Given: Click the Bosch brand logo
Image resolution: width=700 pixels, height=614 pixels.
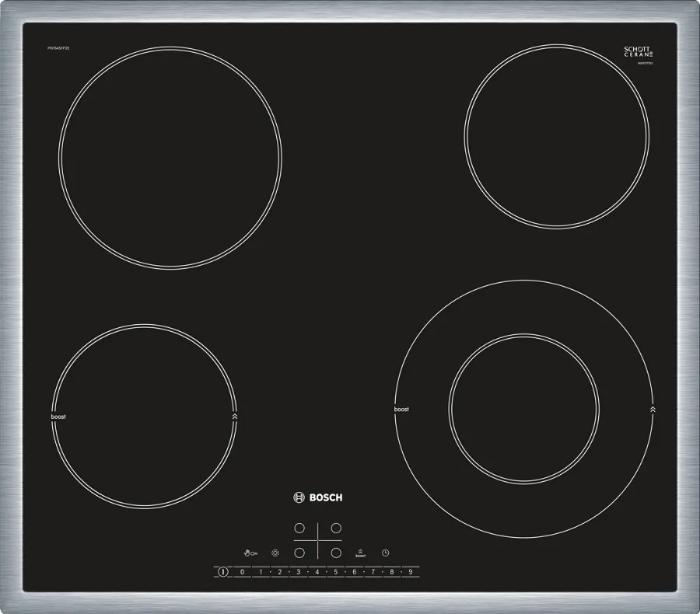Looking at the screenshot, I should 319,497.
